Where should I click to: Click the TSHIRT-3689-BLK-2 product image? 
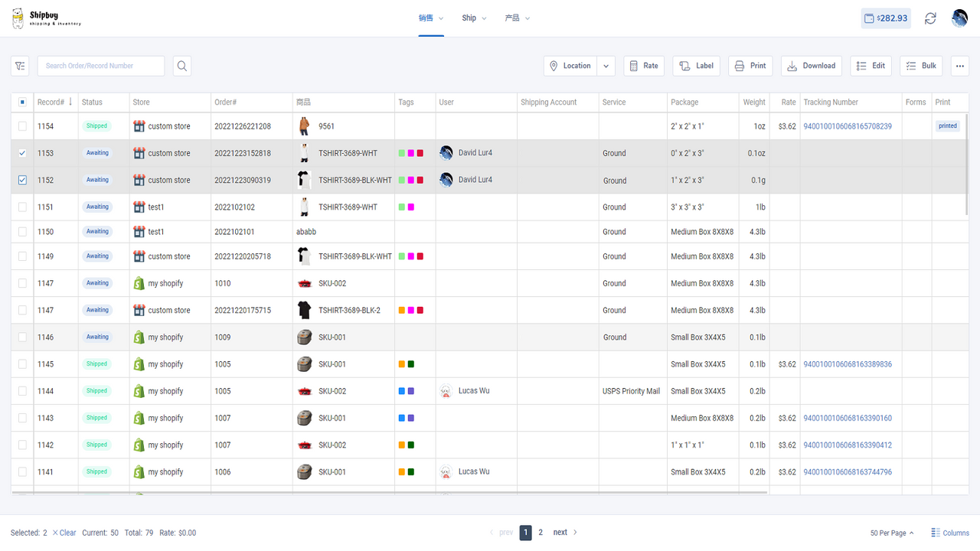[304, 310]
